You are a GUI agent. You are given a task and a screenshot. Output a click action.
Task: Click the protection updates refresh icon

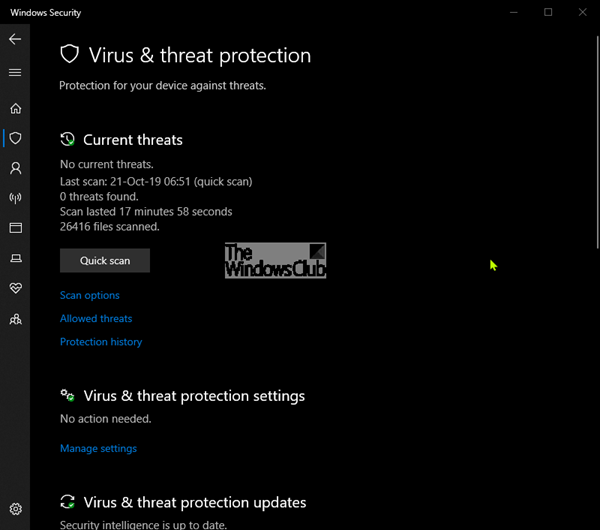pyautogui.click(x=68, y=502)
